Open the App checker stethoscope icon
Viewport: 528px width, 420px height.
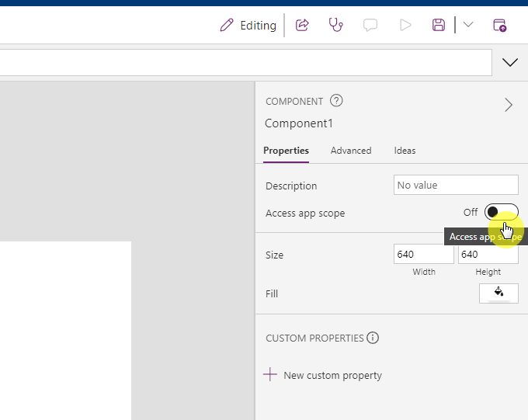click(335, 25)
